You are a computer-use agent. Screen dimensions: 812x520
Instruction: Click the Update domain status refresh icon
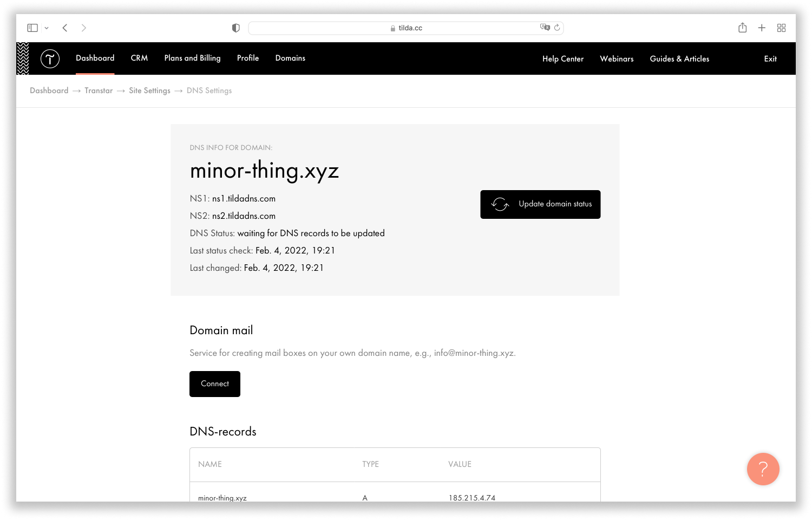[x=500, y=204]
